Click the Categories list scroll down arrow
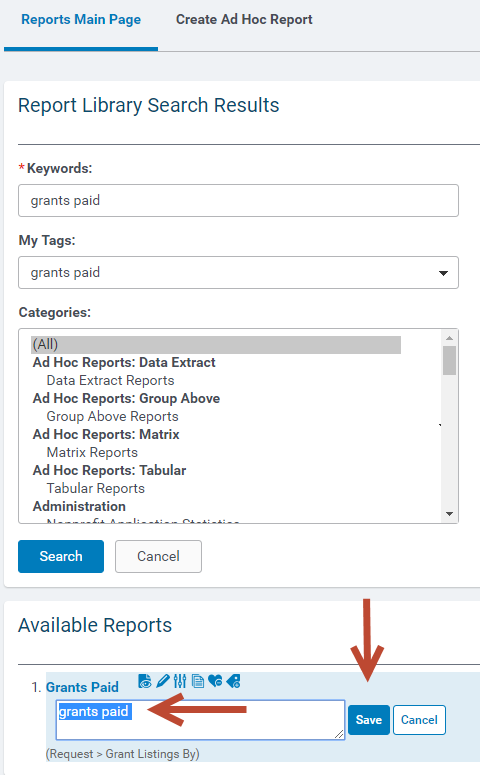Image resolution: width=480 pixels, height=775 pixels. (x=449, y=514)
